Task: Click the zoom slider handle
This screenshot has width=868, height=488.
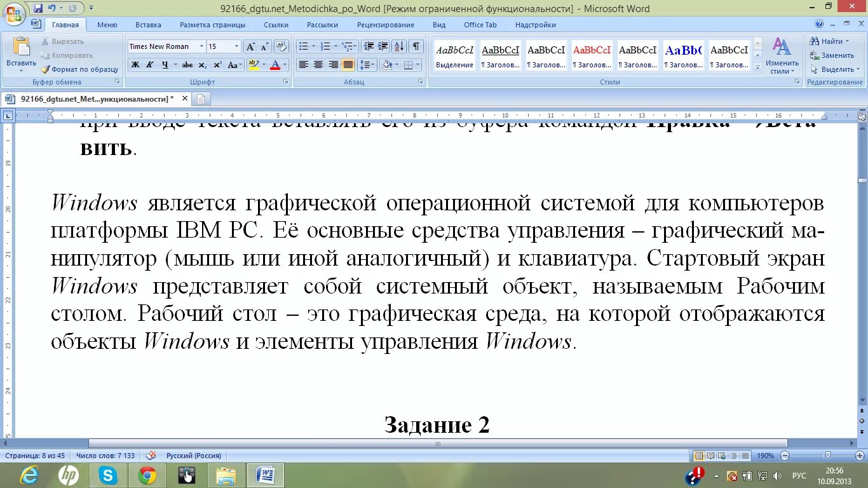Action: [827, 456]
